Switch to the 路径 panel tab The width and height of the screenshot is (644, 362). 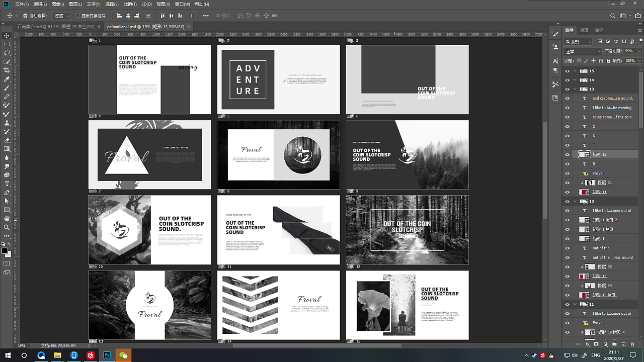599,31
